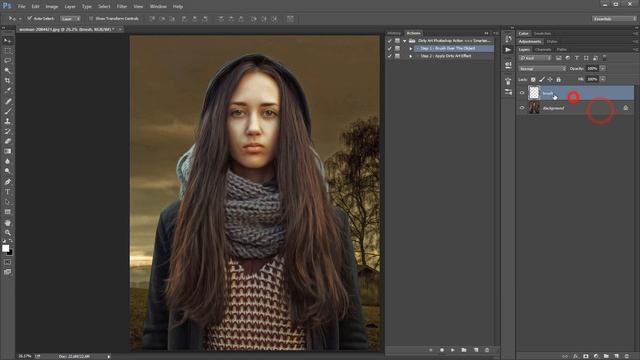
Task: Open the Image menu
Action: point(51,7)
